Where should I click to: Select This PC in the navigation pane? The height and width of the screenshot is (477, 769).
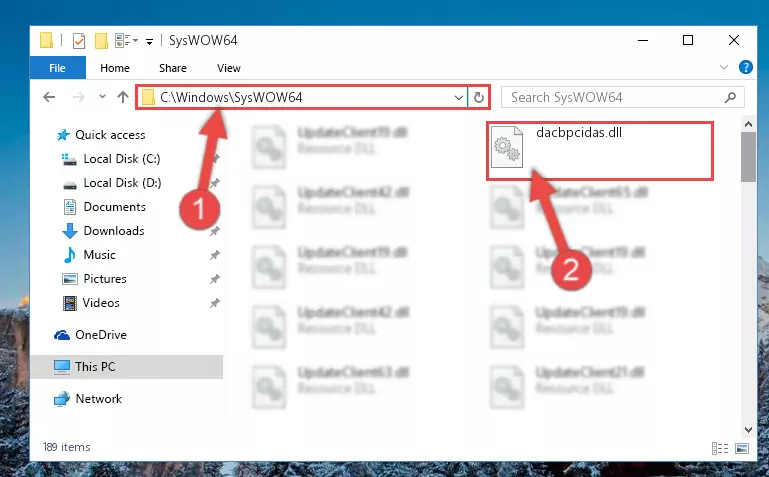(127, 367)
